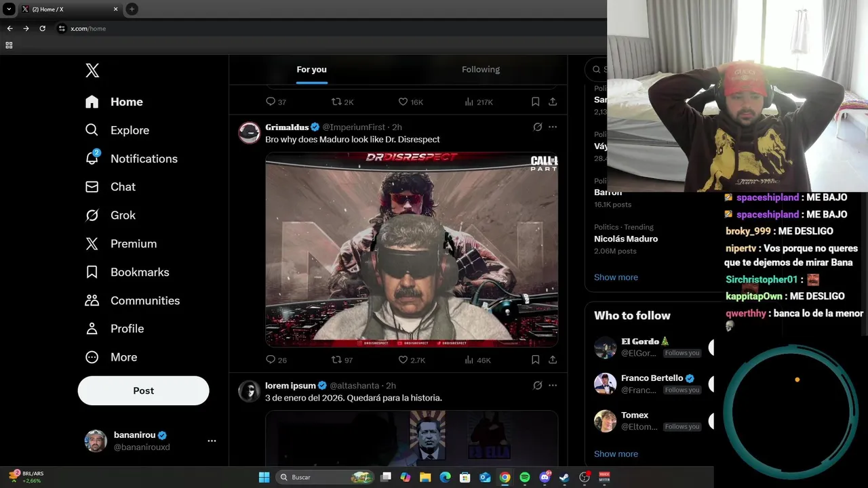
Task: Repost Grimaldus post with 97 reposts
Action: (x=342, y=360)
